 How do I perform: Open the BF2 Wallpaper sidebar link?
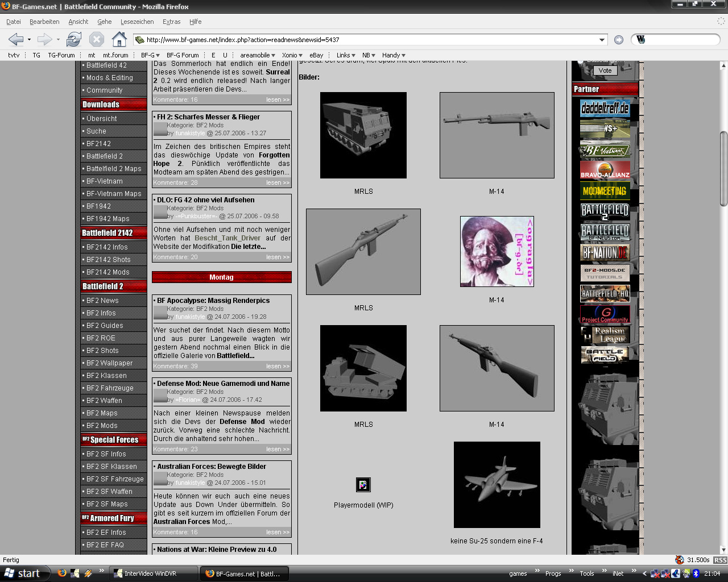point(109,363)
